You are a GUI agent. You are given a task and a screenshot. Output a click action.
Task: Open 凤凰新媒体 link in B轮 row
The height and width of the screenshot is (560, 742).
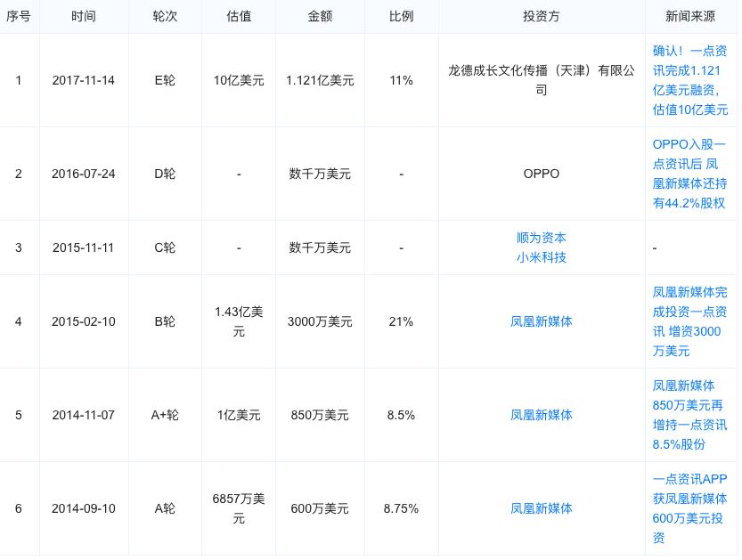pos(541,321)
